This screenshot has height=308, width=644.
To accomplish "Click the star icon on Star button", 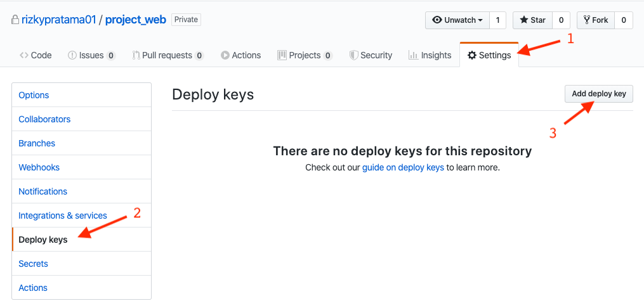I will coord(524,20).
